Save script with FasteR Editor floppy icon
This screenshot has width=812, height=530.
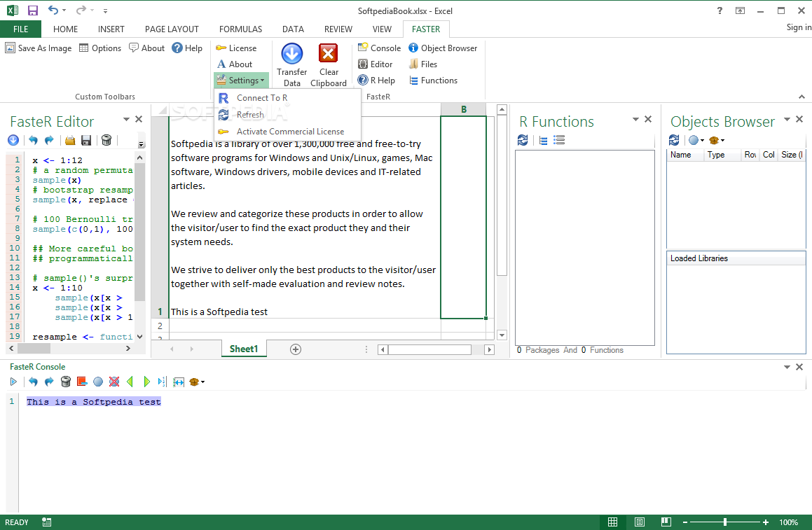click(86, 140)
